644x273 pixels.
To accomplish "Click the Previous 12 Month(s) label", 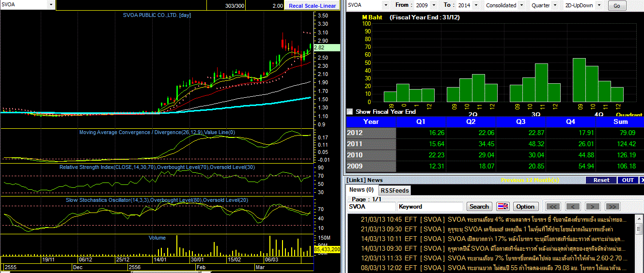I will [x=530, y=180].
